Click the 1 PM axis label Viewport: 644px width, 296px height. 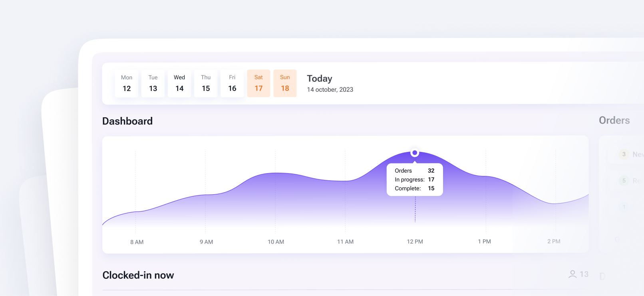484,242
